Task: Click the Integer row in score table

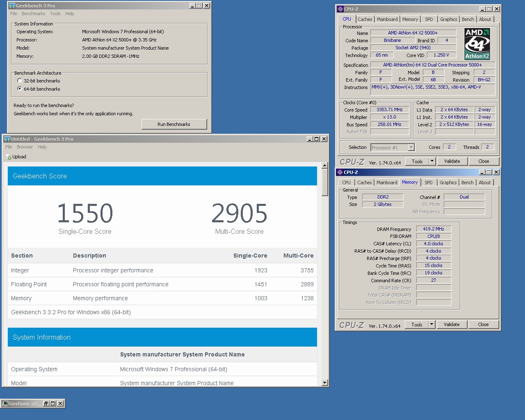Action: tap(162, 270)
